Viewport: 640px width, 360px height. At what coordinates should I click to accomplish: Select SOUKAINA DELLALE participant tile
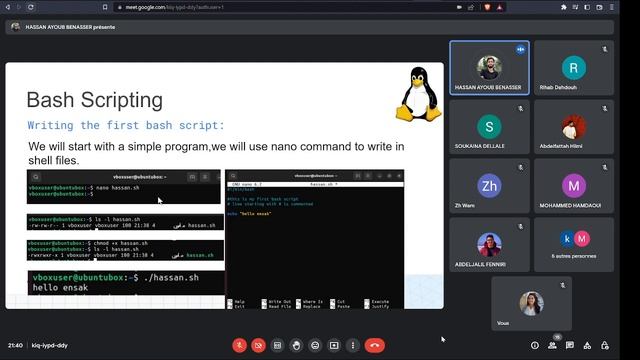click(489, 127)
